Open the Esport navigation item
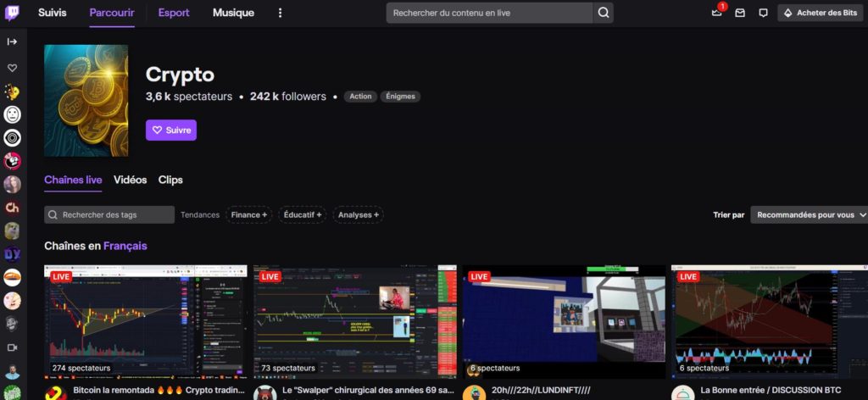 point(174,13)
